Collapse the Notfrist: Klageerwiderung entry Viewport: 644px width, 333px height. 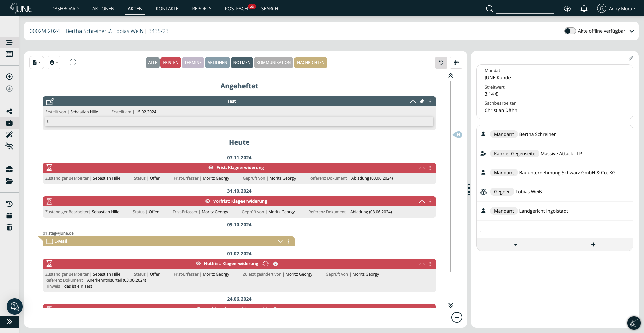[422, 264]
